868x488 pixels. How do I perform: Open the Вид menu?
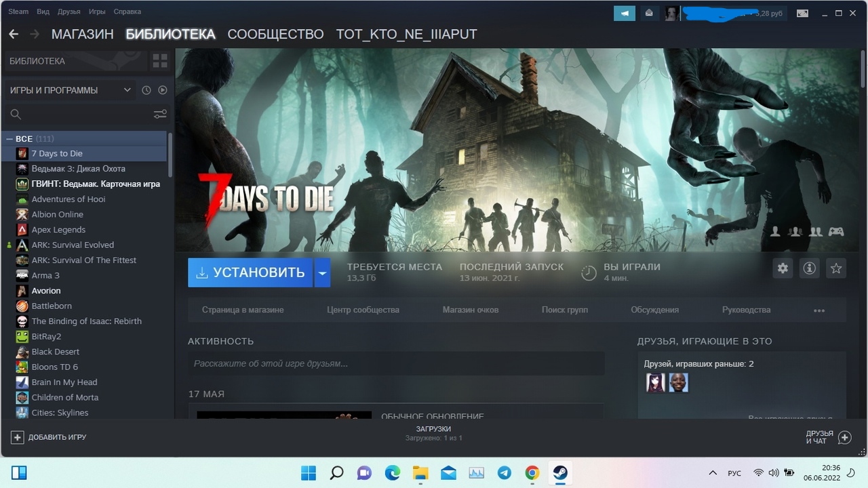tap(43, 12)
